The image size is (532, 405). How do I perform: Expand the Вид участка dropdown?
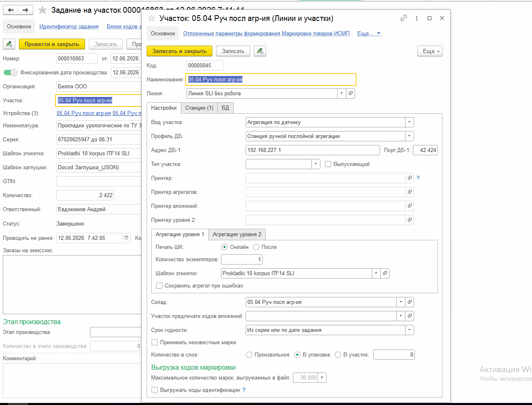coord(409,122)
